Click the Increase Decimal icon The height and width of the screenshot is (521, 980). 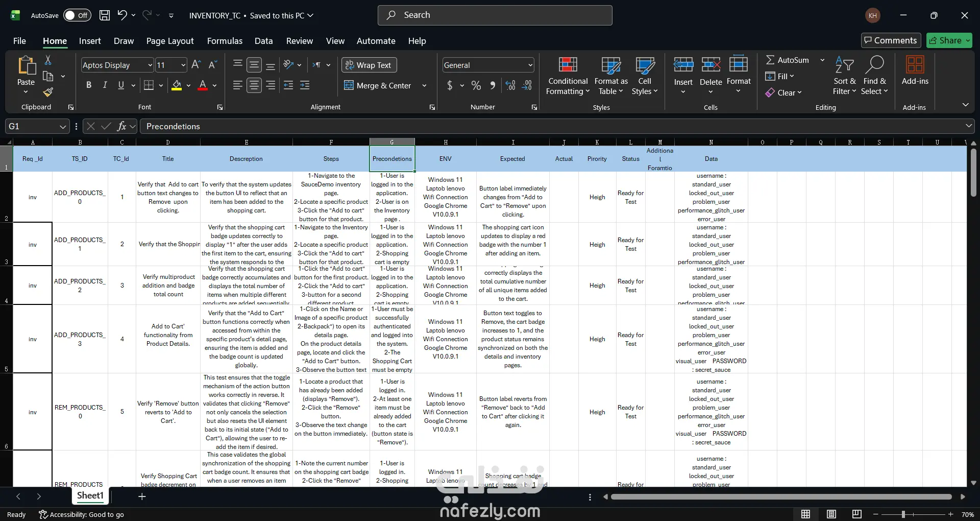click(x=510, y=85)
